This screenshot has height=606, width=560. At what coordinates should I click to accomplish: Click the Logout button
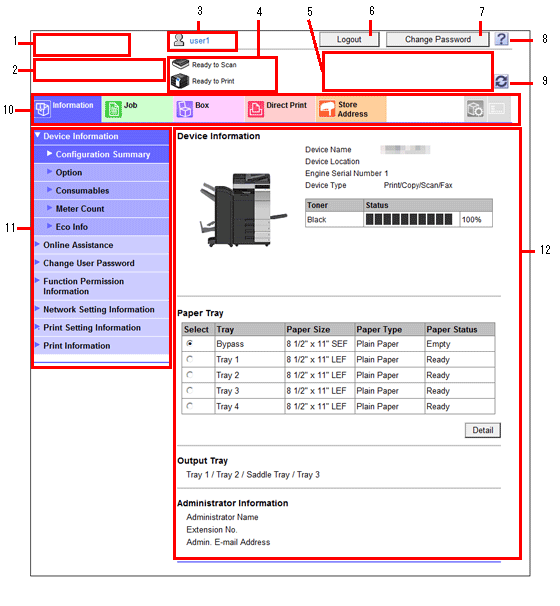(x=349, y=39)
